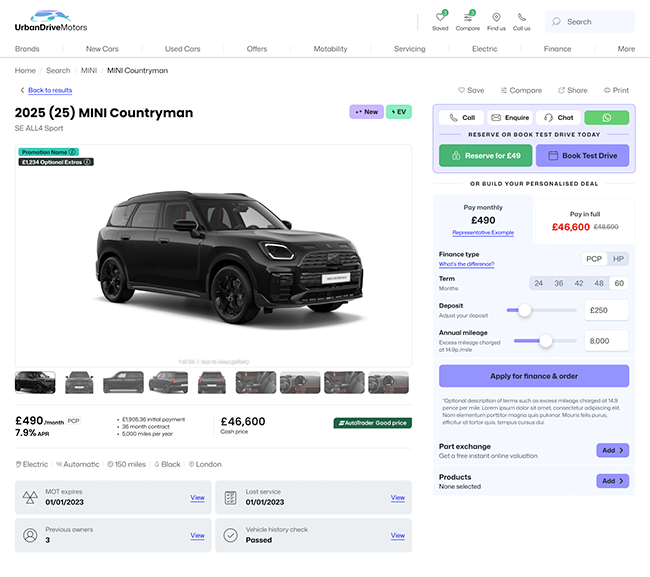
Task: Click the Annual mileage 8,000 field
Action: pyautogui.click(x=606, y=341)
